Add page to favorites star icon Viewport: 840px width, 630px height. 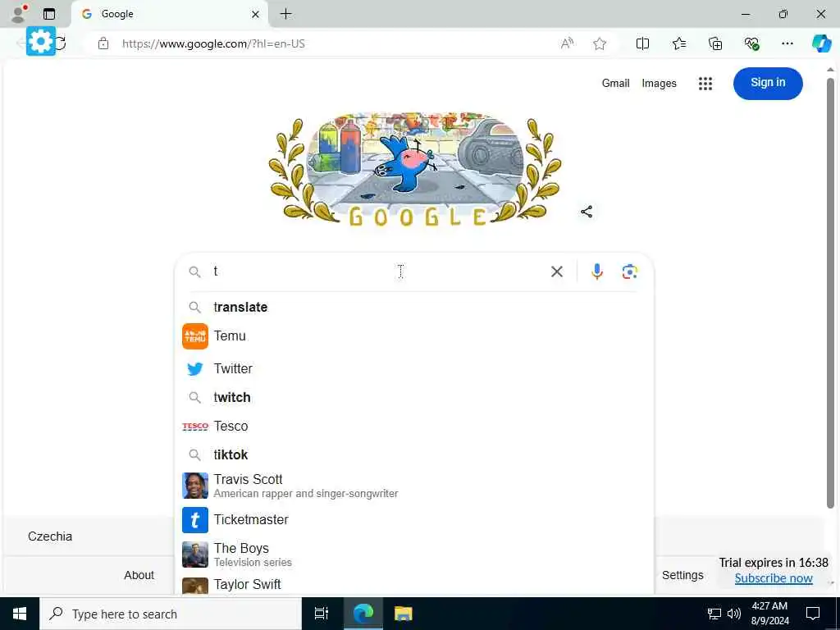pyautogui.click(x=600, y=44)
